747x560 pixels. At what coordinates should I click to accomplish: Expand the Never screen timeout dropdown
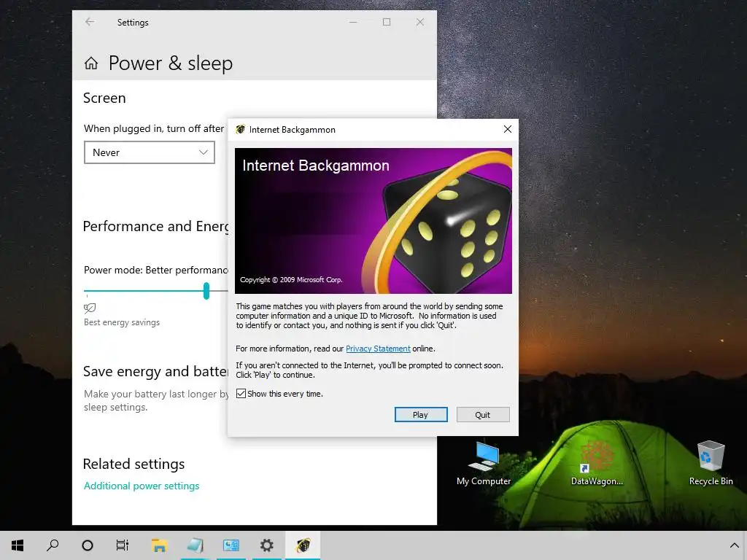(149, 152)
